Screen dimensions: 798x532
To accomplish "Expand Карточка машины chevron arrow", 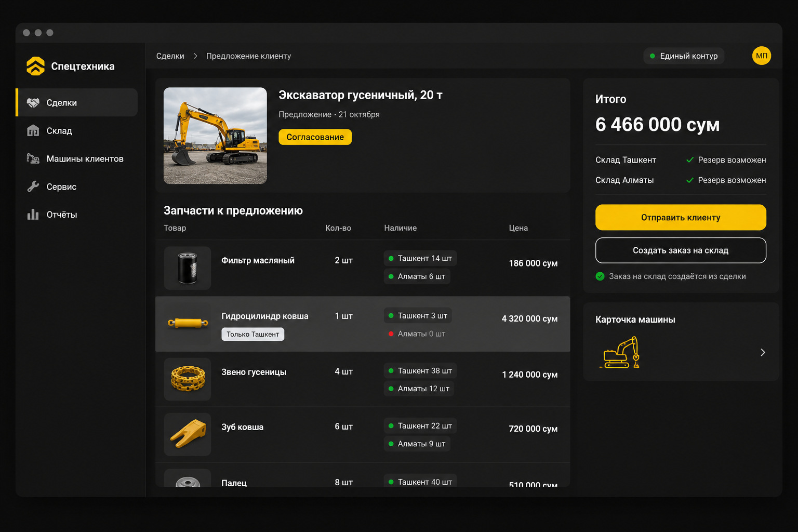I will click(763, 352).
